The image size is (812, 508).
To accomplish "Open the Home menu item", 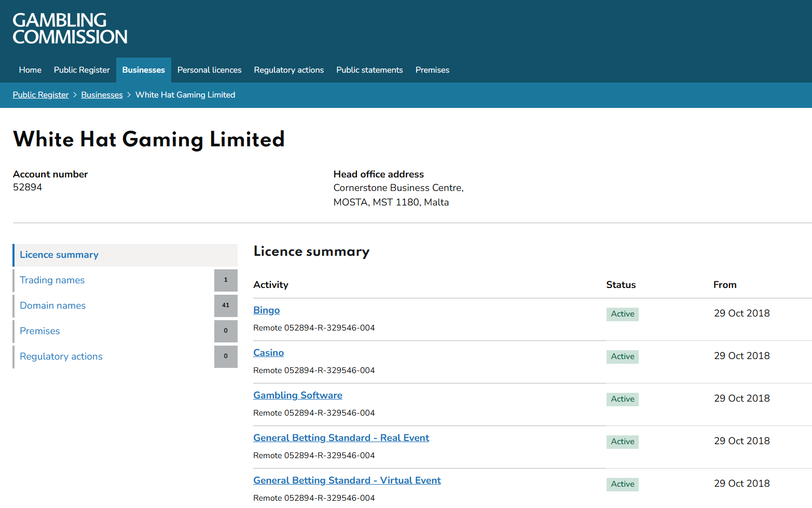I will point(30,70).
